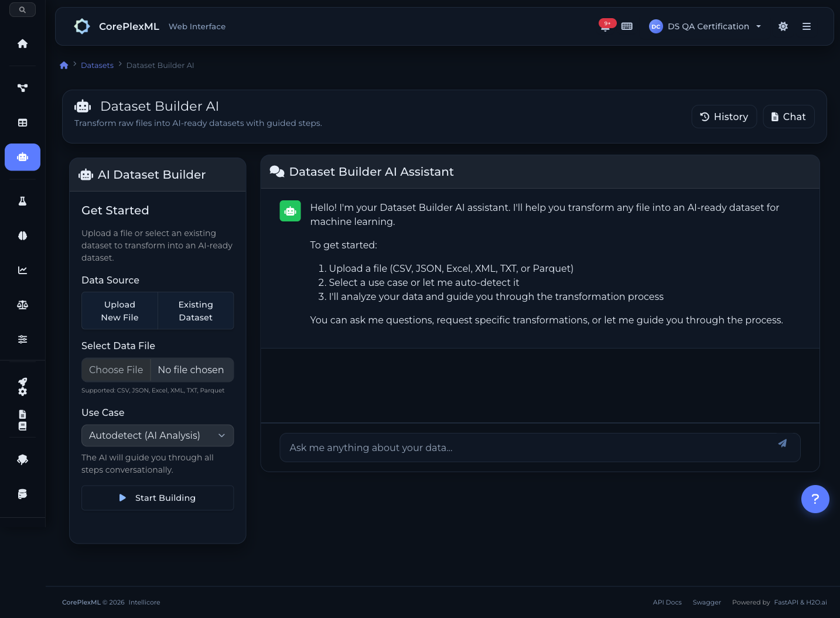Image resolution: width=840 pixels, height=618 pixels.
Task: Open the hamburger menu in the header
Action: pos(807,26)
